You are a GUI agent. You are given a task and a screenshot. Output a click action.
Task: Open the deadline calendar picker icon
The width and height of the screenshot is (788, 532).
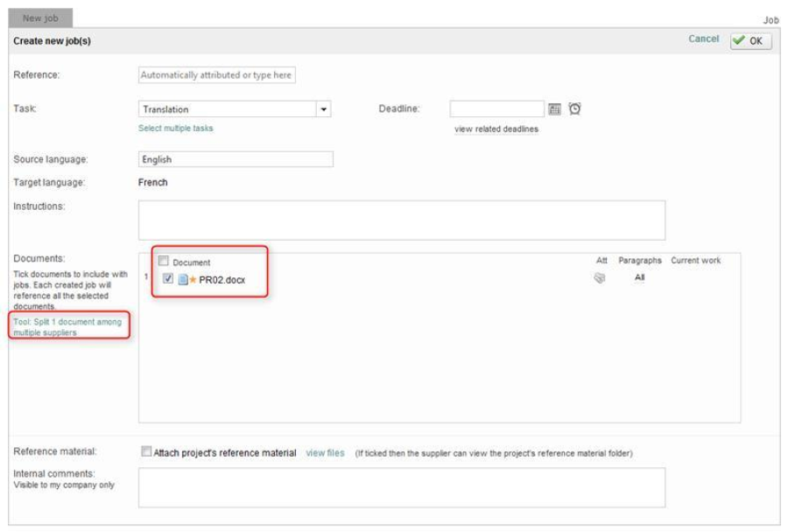554,109
